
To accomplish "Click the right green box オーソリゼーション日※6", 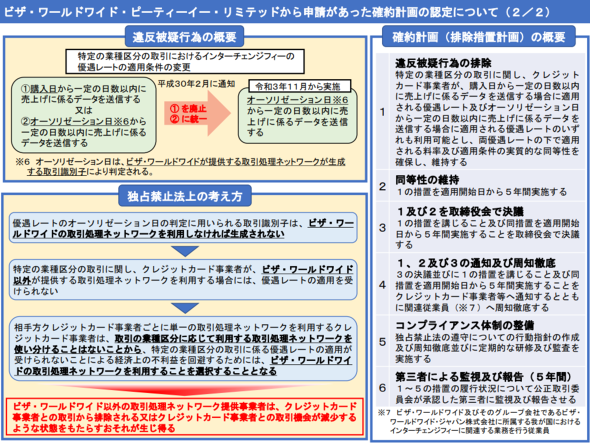I will 297,117.
